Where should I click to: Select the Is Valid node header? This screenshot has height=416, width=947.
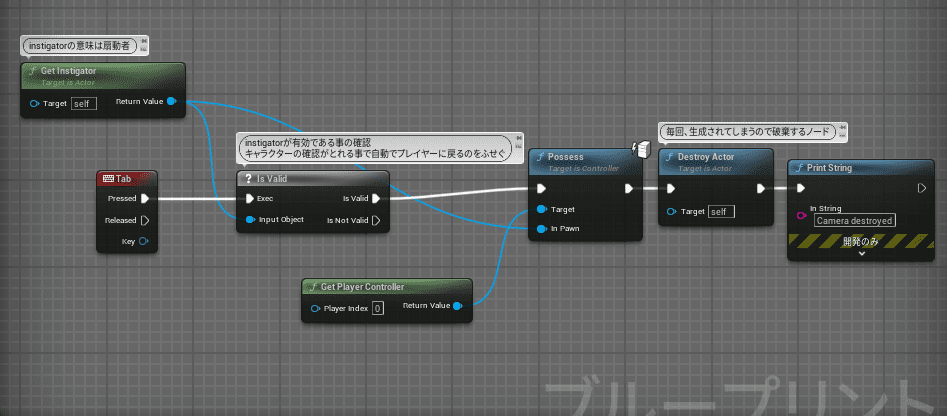point(310,179)
